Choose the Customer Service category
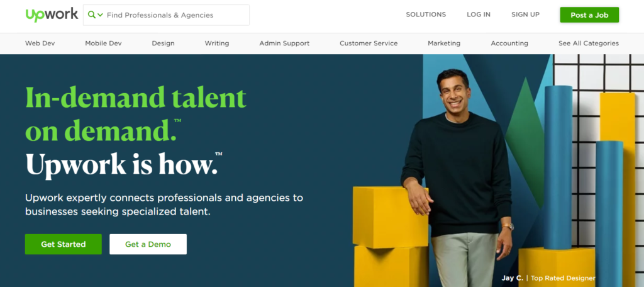Image resolution: width=644 pixels, height=287 pixels. 369,43
